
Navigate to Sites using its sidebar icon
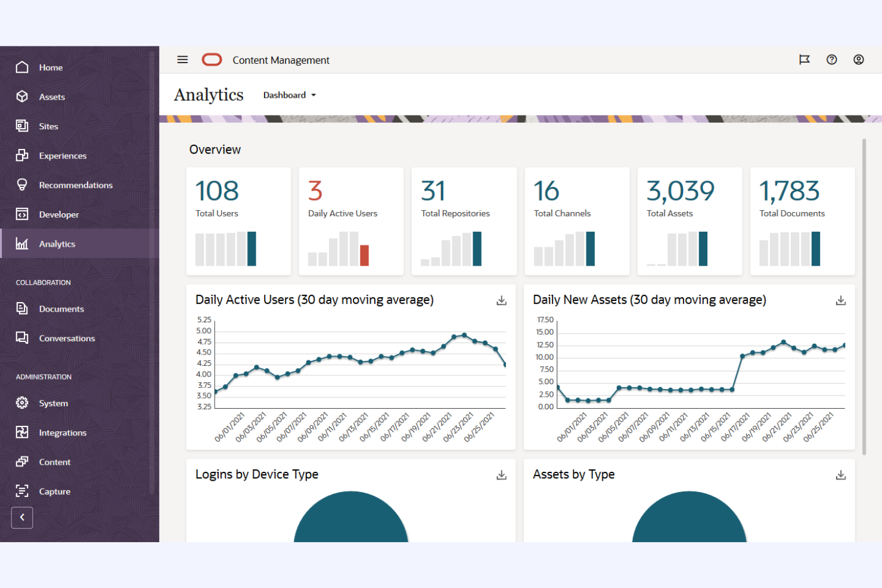click(48, 126)
